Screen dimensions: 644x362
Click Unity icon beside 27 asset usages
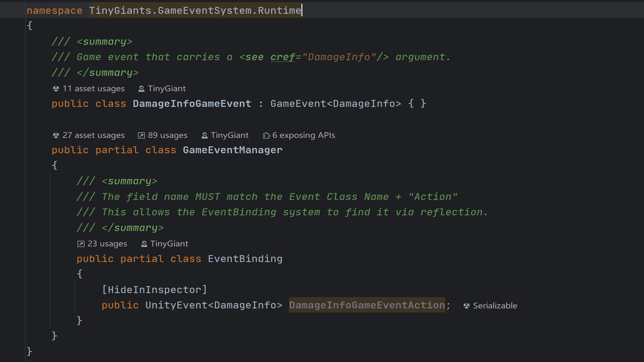tap(56, 135)
